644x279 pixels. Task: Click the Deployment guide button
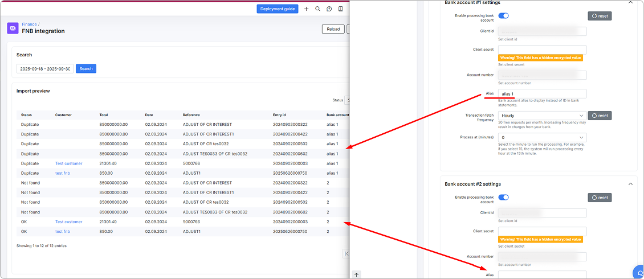click(x=277, y=9)
